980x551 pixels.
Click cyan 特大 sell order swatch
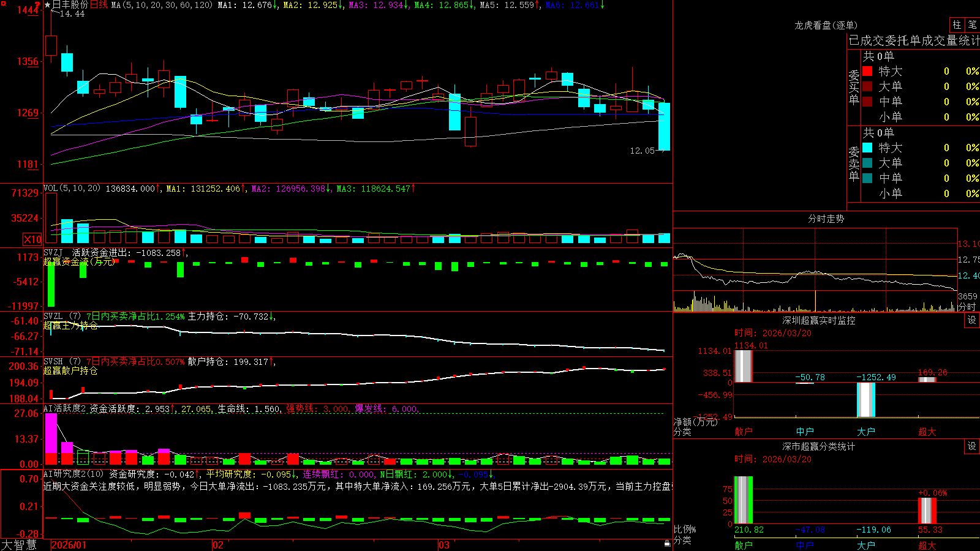tap(867, 148)
